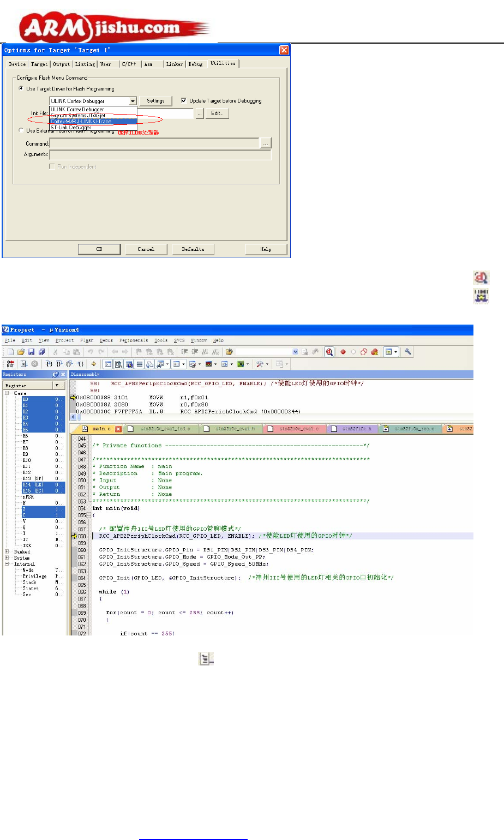The height and width of the screenshot is (840, 504).
Task: Click the Run to Cursor Line icon
Action: pyautogui.click(x=80, y=364)
